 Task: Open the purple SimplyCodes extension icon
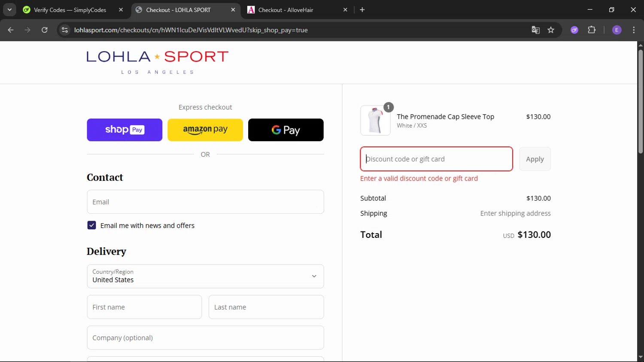pyautogui.click(x=574, y=30)
